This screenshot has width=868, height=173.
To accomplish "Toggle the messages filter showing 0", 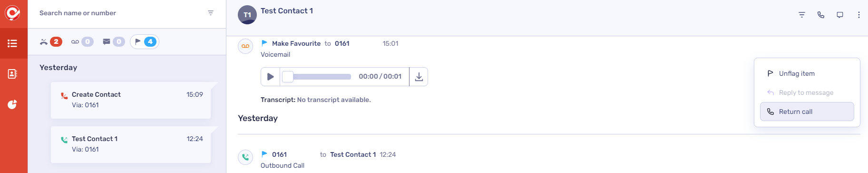I will [113, 41].
